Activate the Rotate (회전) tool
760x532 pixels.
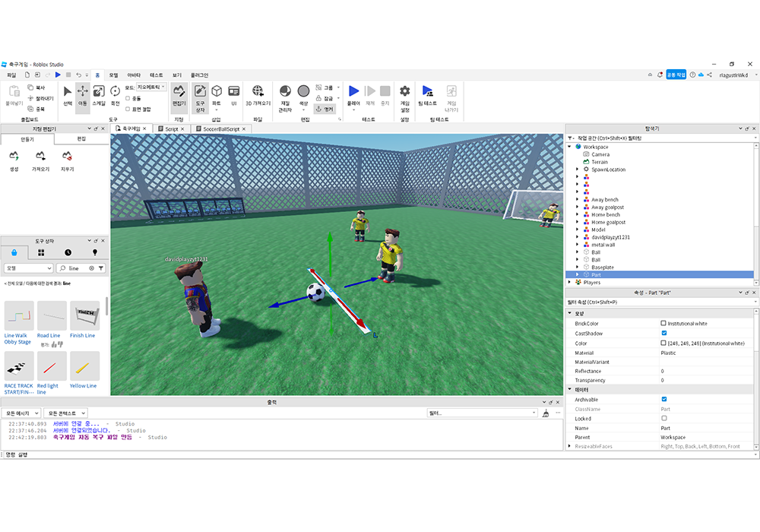pyautogui.click(x=115, y=96)
